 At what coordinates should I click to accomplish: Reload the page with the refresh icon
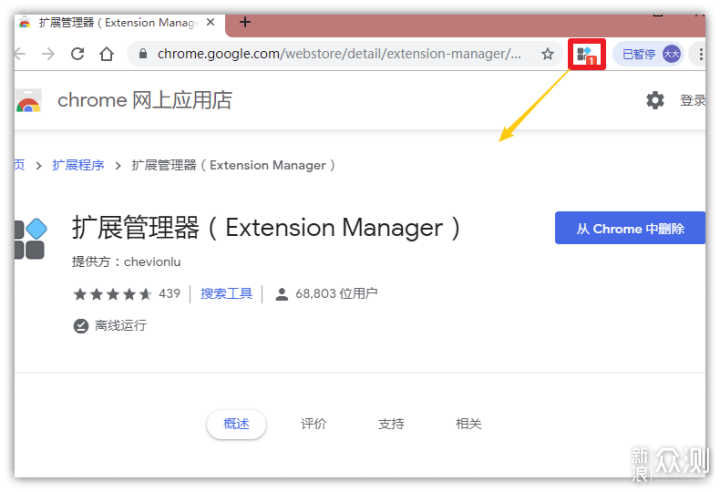[x=78, y=54]
